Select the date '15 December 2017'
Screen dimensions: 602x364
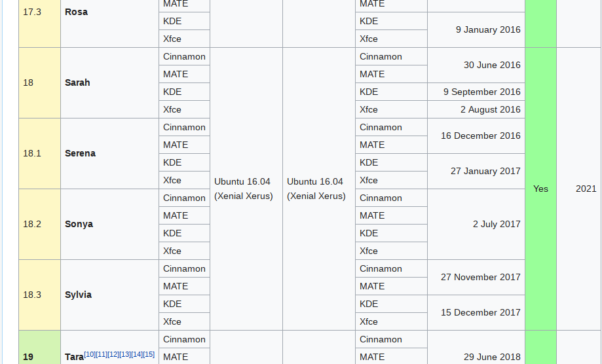point(480,312)
